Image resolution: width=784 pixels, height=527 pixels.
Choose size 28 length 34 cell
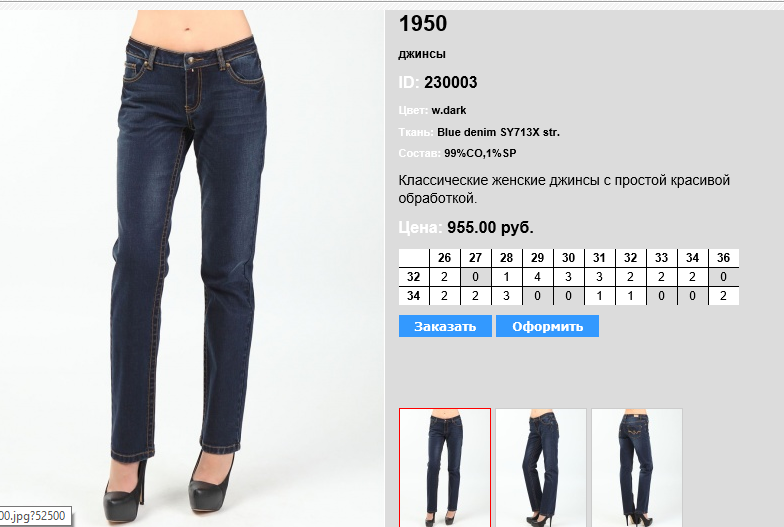pyautogui.click(x=506, y=296)
